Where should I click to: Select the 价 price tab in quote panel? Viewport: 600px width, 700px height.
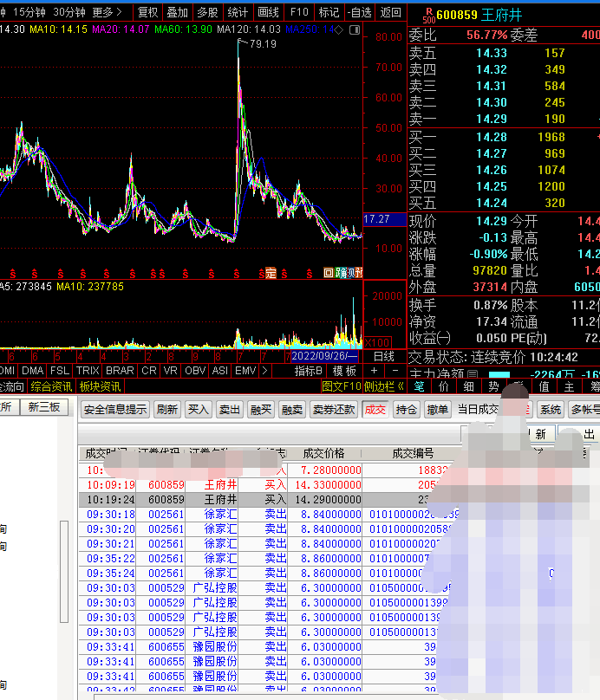(444, 386)
